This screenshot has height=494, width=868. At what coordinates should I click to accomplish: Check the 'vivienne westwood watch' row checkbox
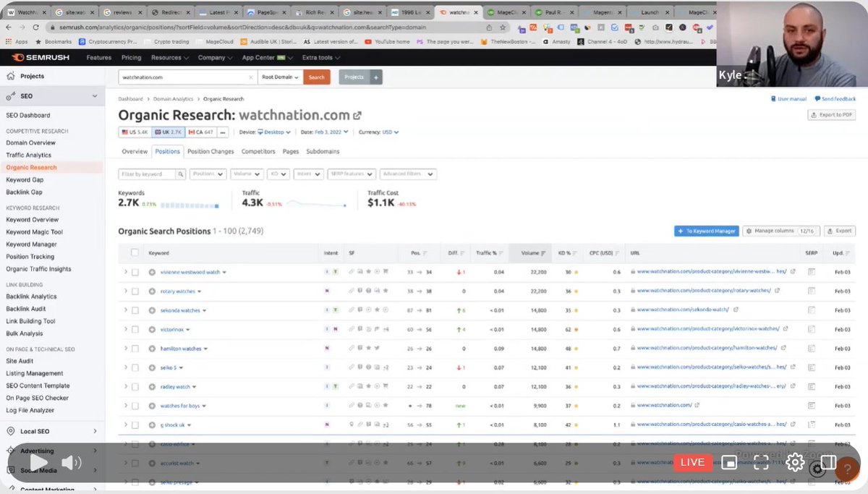[135, 272]
